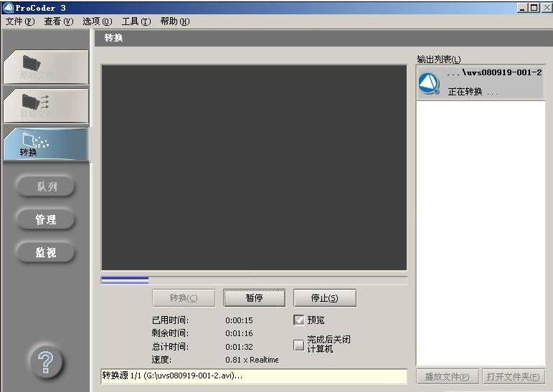Viewport: 553px width, 392px height.
Task: Click the 剩余时间 label
Action: 170,333
